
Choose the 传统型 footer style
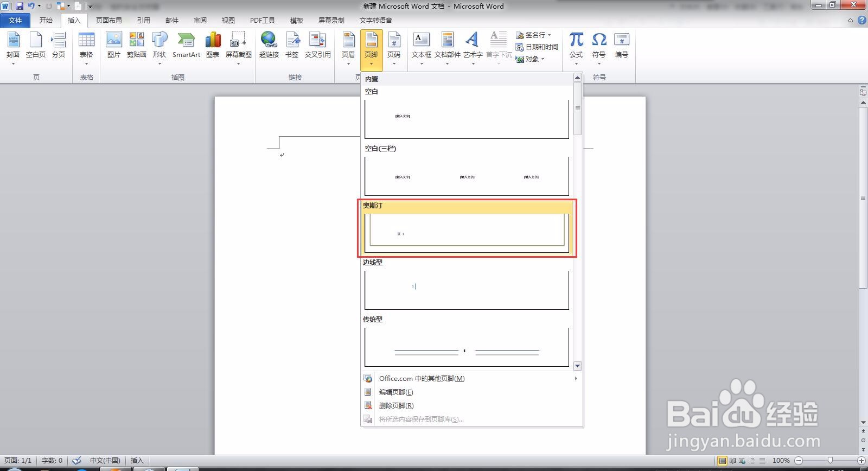pos(467,342)
